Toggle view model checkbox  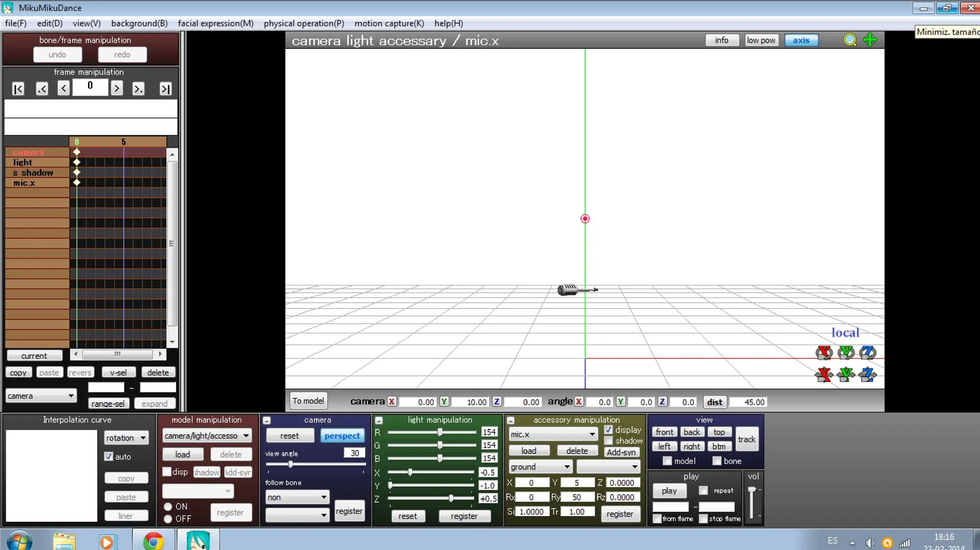coord(667,461)
